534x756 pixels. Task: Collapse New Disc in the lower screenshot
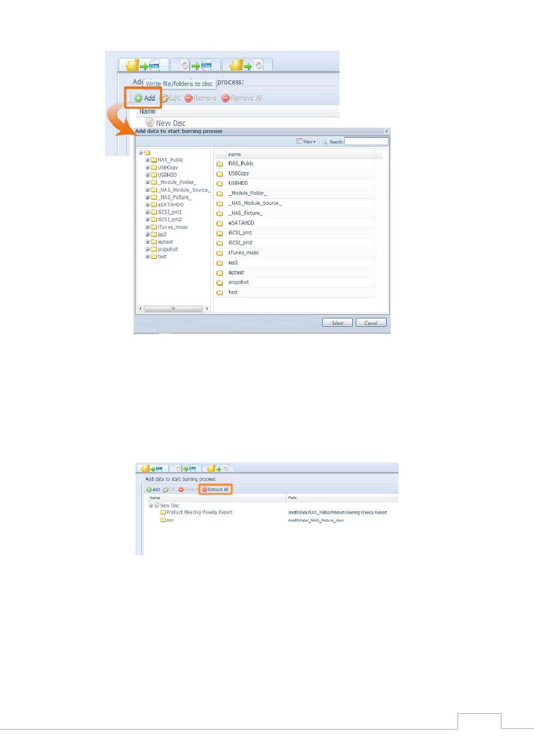(151, 505)
